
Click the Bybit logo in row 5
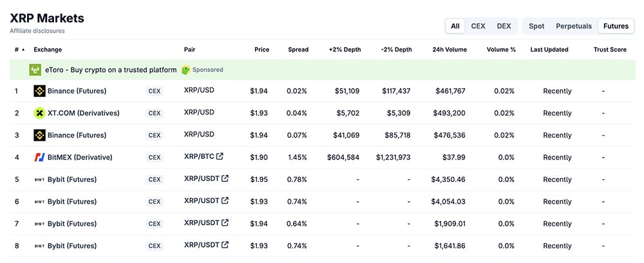39,179
